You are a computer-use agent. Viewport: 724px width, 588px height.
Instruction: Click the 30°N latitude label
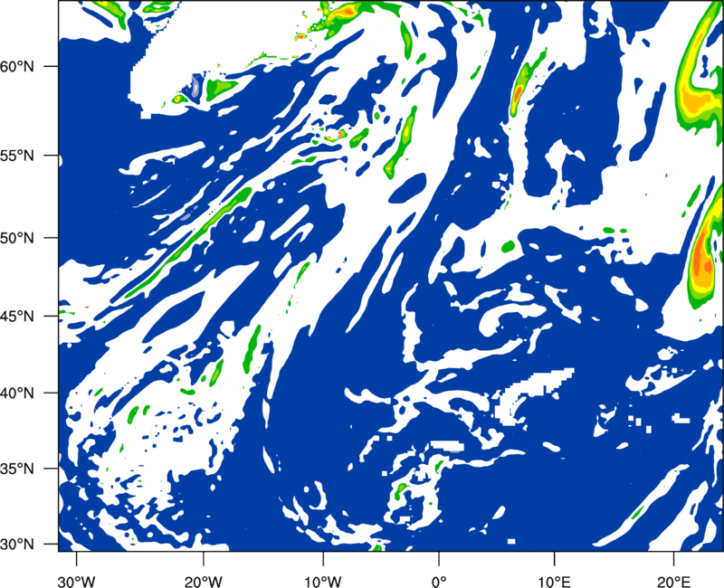(x=17, y=545)
